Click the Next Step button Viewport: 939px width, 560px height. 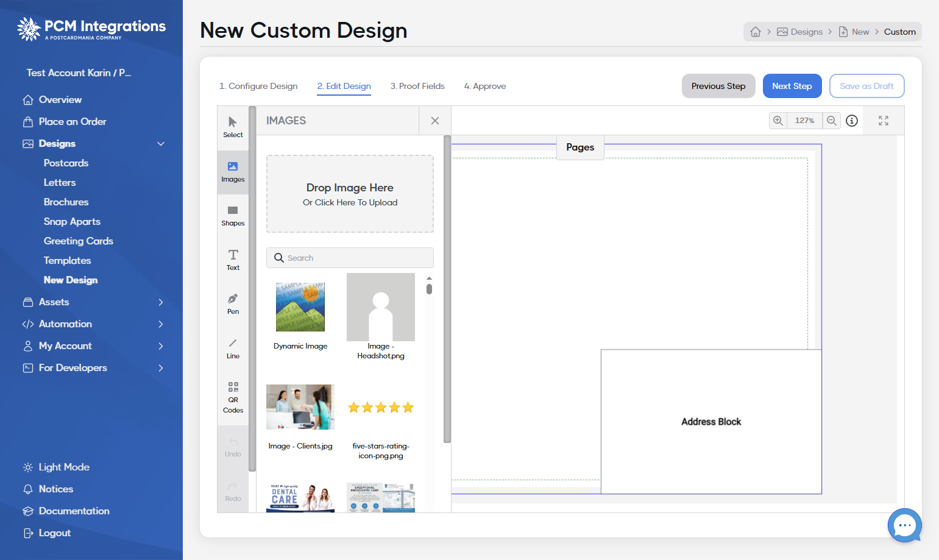tap(792, 86)
